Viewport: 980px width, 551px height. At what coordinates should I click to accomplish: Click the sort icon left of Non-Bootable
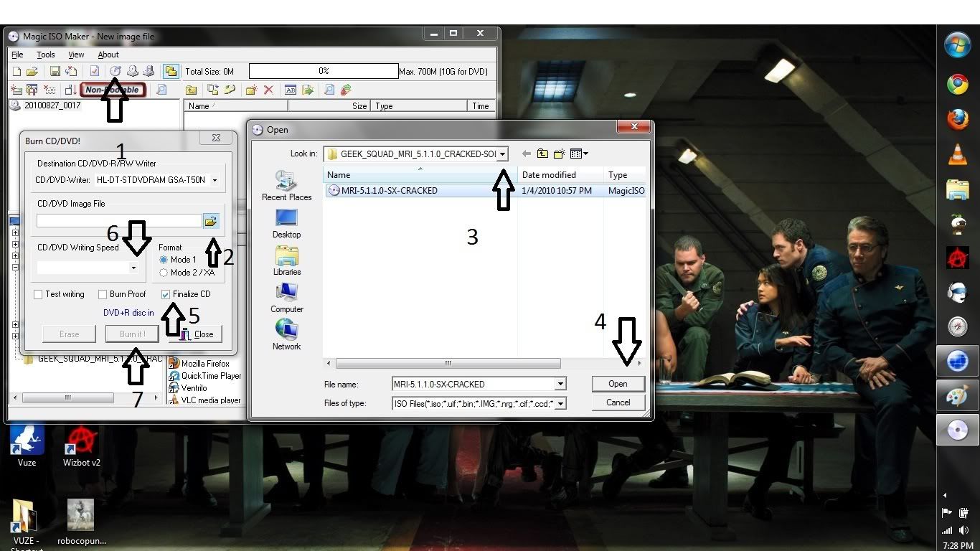[70, 90]
